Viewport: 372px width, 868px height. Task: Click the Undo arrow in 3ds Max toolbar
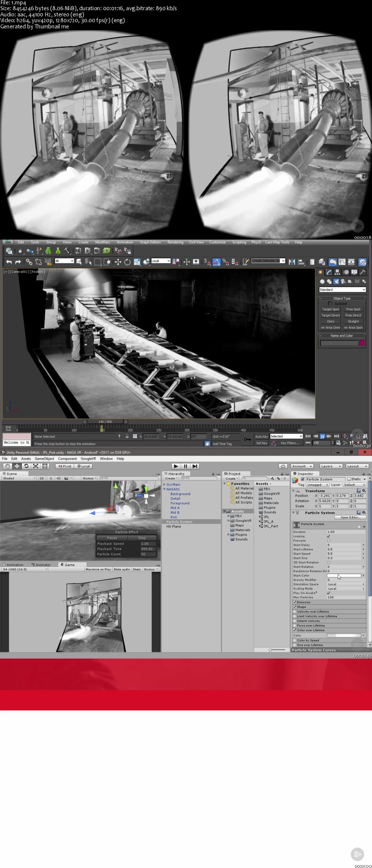coord(9,262)
